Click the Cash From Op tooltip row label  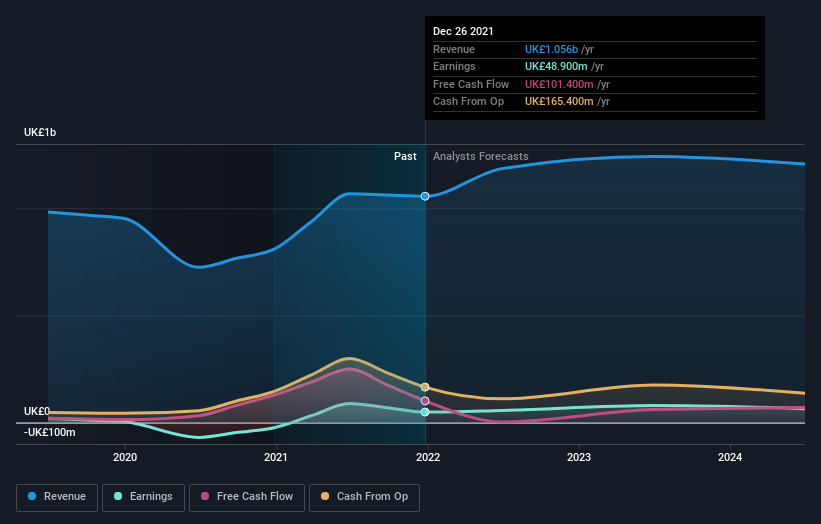[469, 102]
